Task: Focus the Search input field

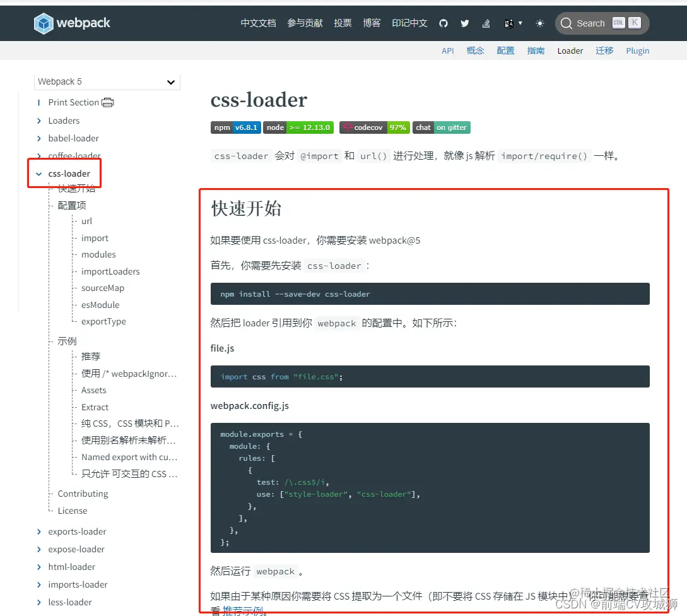Action: (x=602, y=23)
